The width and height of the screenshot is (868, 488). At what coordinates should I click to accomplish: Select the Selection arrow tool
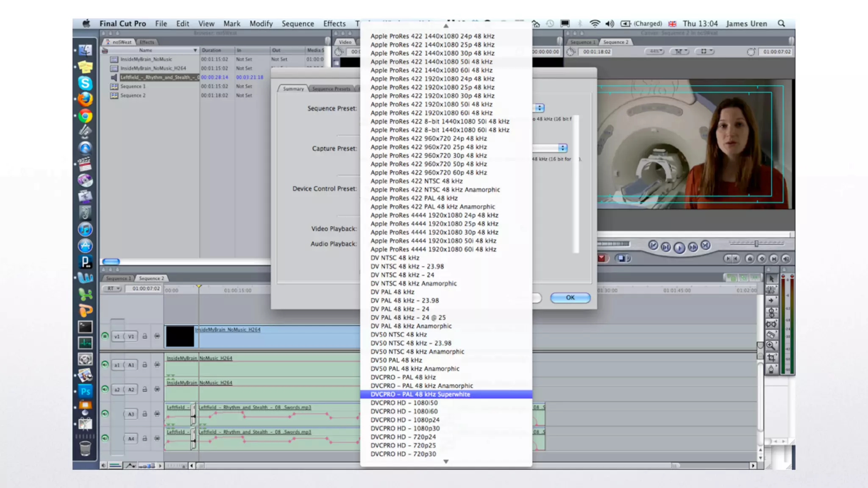[x=771, y=279]
